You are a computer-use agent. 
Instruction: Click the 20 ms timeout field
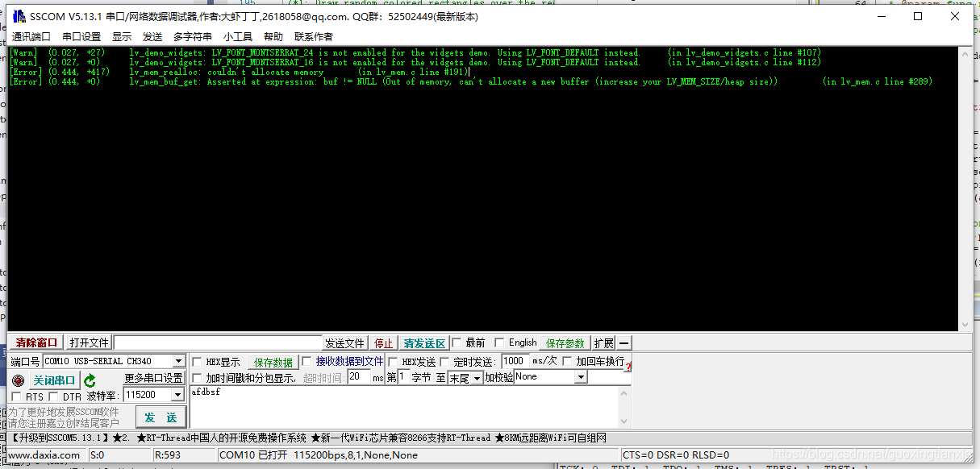359,377
